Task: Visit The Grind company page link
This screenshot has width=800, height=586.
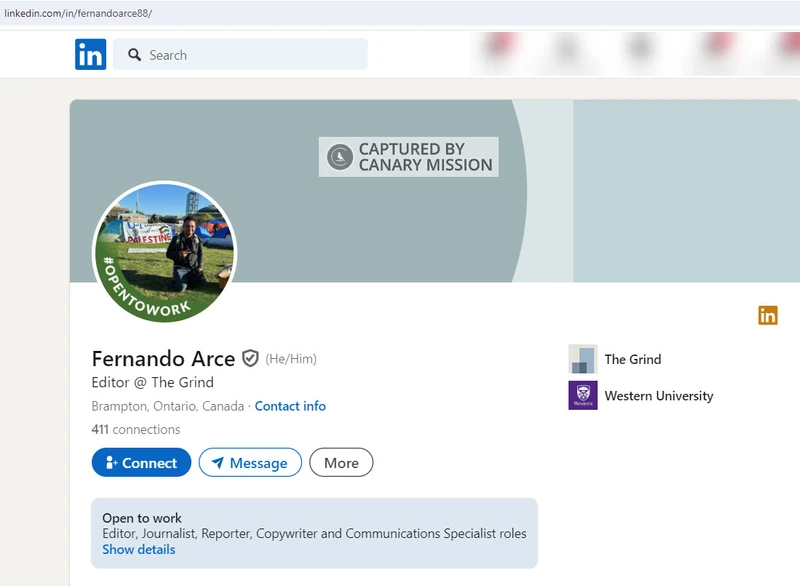Action: click(633, 359)
